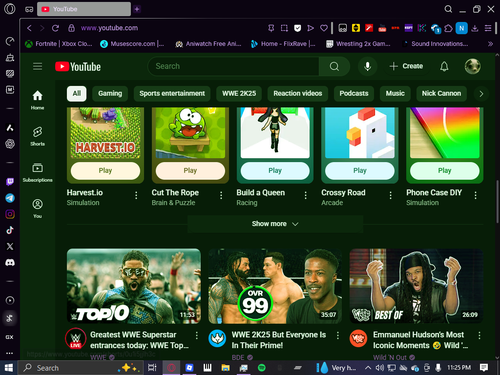This screenshot has height=375, width=500.
Task: Open the Wild 'N Out Best Of thumbnail
Action: (x=416, y=286)
